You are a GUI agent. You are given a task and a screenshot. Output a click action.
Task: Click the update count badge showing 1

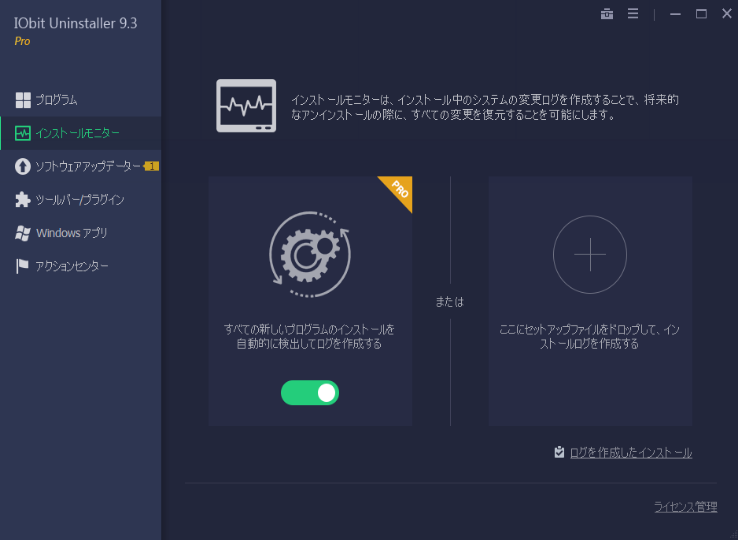tap(151, 166)
